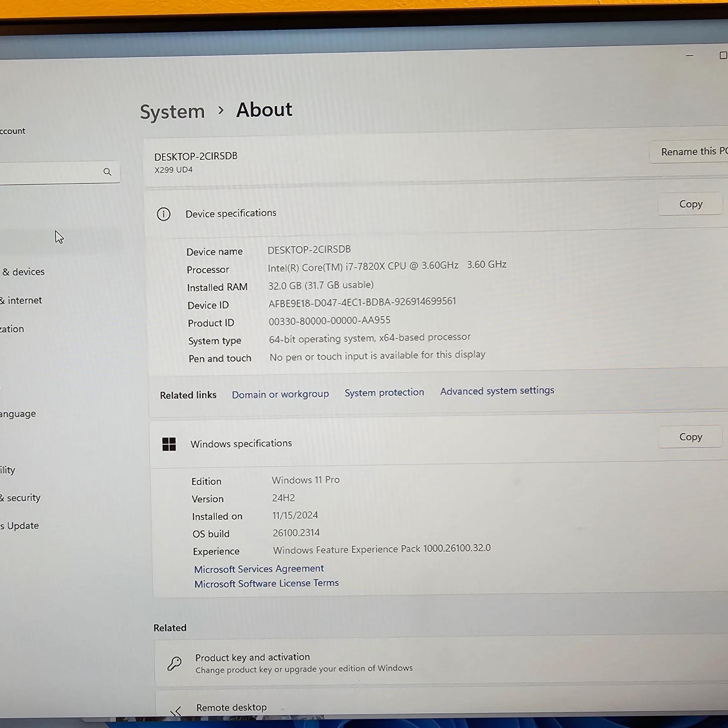Open Microsoft Software License Terms link

point(266,583)
